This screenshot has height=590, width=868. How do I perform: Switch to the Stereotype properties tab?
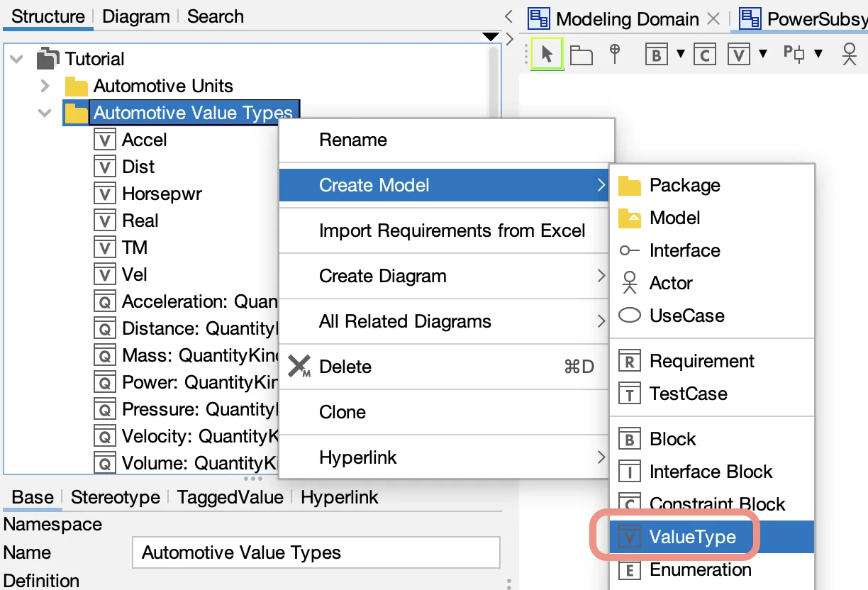[x=116, y=497]
